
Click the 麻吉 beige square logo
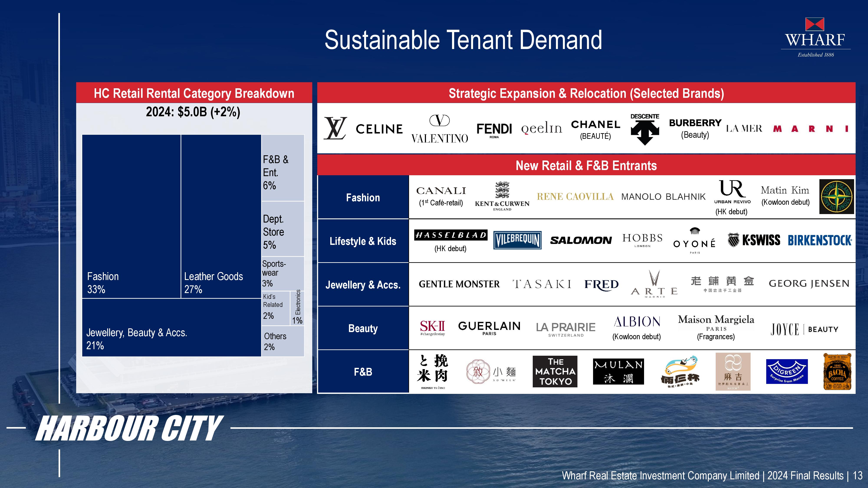(x=733, y=372)
